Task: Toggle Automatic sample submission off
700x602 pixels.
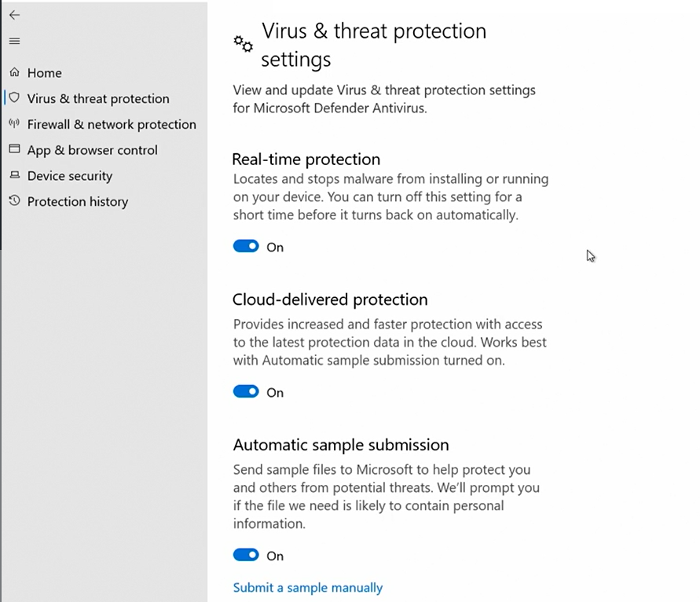Action: [x=245, y=555]
